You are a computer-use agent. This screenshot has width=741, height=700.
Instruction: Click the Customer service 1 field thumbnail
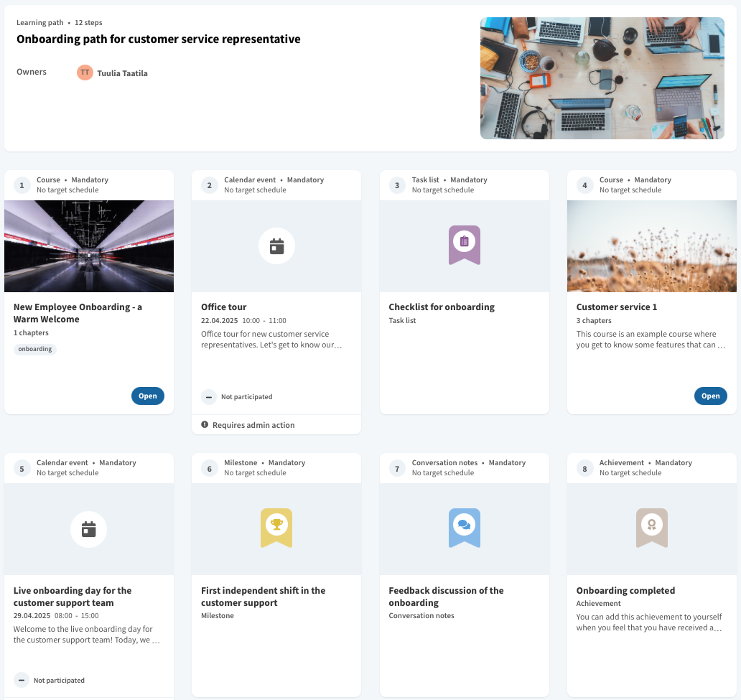pyautogui.click(x=651, y=246)
